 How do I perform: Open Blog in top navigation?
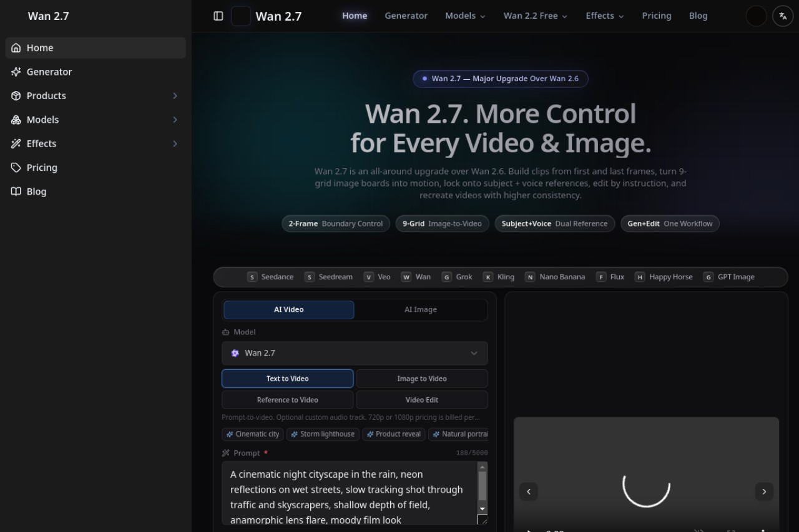pyautogui.click(x=698, y=16)
